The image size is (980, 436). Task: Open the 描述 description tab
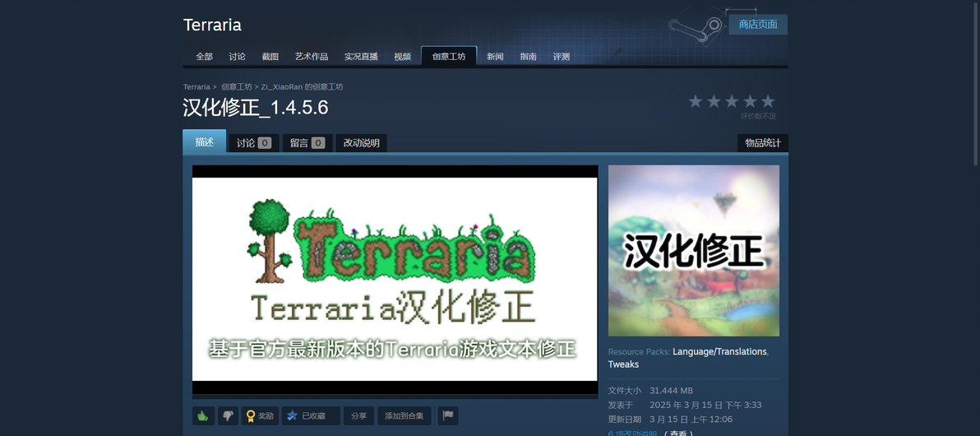(x=205, y=142)
